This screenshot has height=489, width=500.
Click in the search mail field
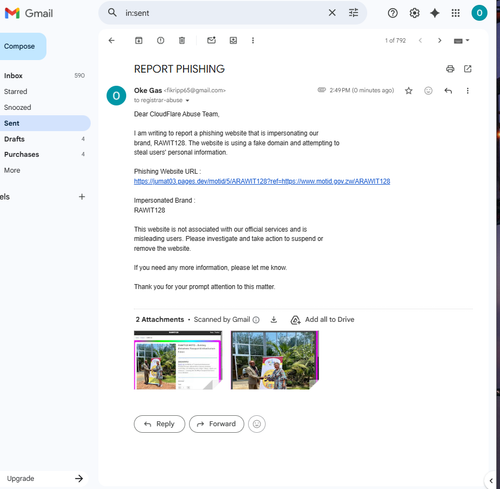pyautogui.click(x=223, y=13)
